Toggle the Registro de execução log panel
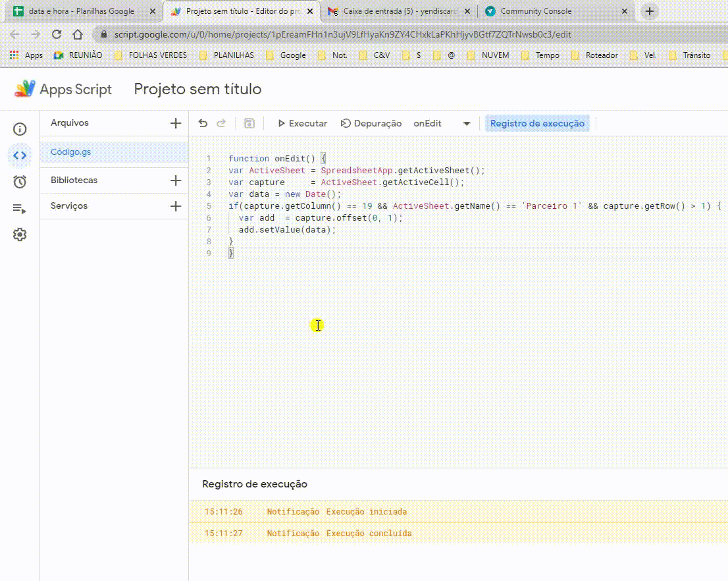 pos(537,123)
